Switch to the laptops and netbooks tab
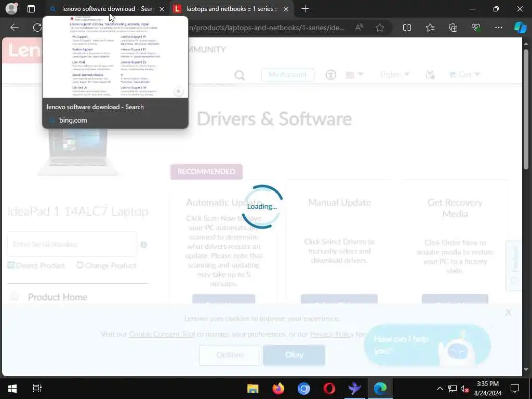The width and height of the screenshot is (532, 399). coord(231,9)
